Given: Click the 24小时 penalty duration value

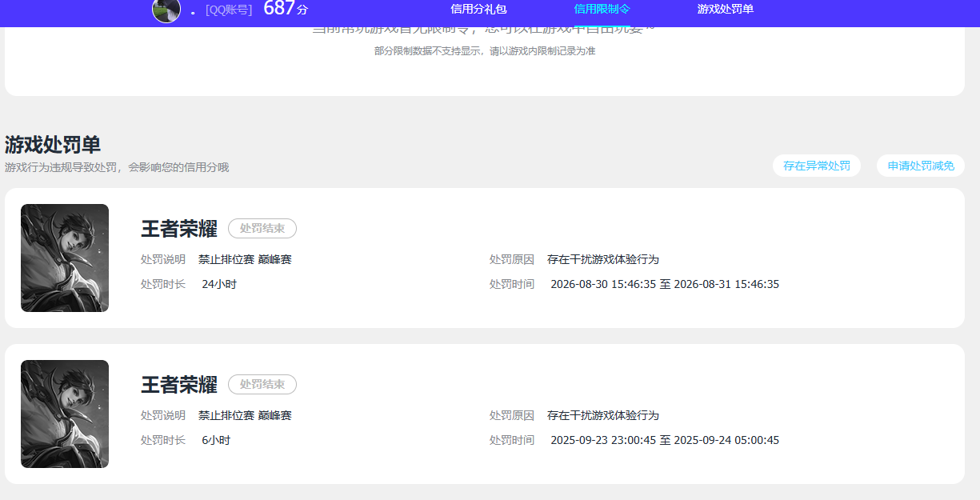Looking at the screenshot, I should [219, 284].
